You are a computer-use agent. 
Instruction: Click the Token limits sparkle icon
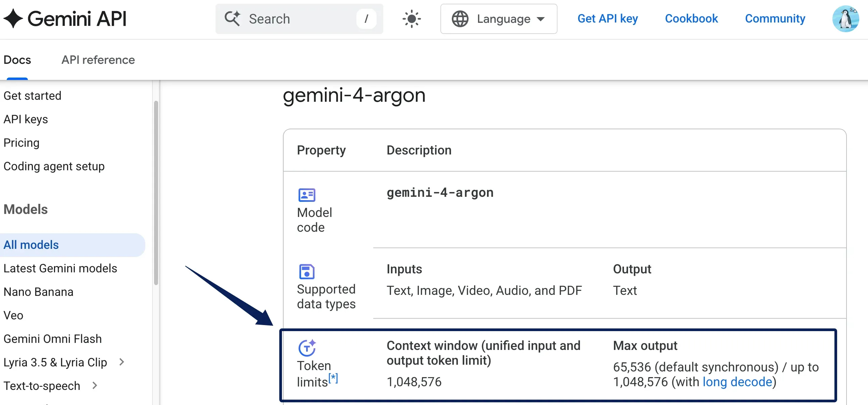coord(307,348)
